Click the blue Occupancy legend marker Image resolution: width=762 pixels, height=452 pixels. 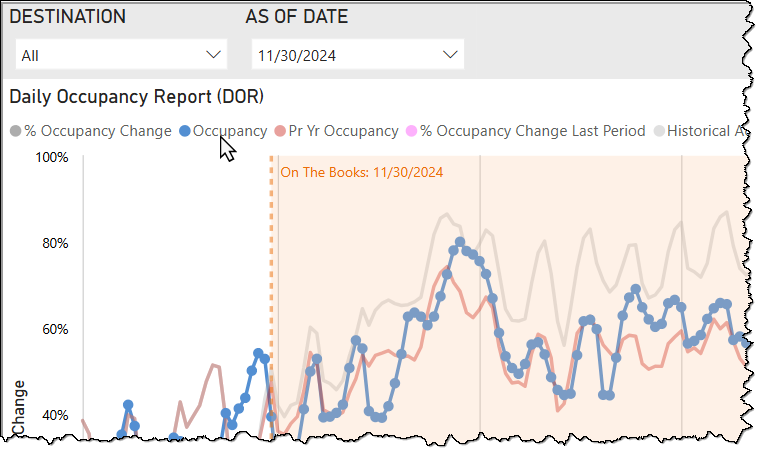tap(185, 131)
